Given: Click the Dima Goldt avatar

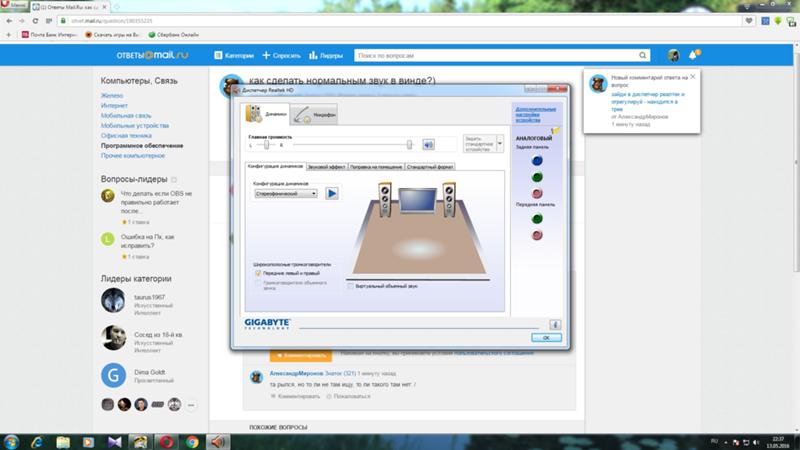Looking at the screenshot, I should point(113,376).
